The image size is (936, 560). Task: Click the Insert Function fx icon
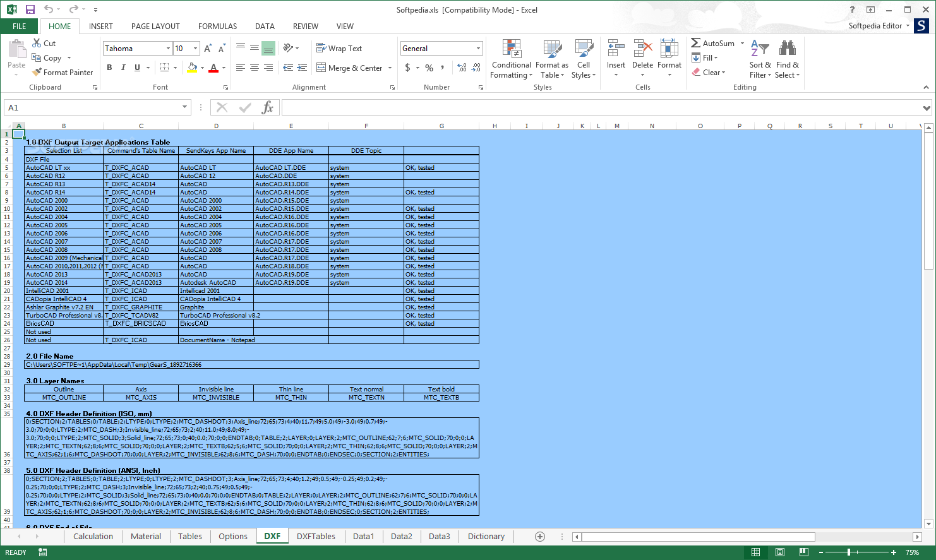(268, 107)
